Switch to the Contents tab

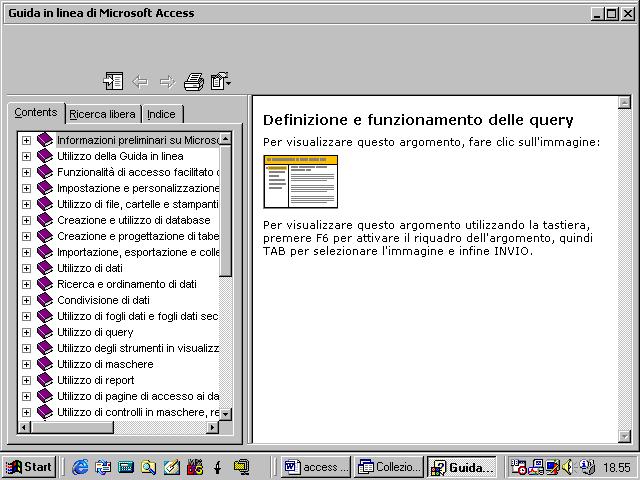click(x=36, y=112)
